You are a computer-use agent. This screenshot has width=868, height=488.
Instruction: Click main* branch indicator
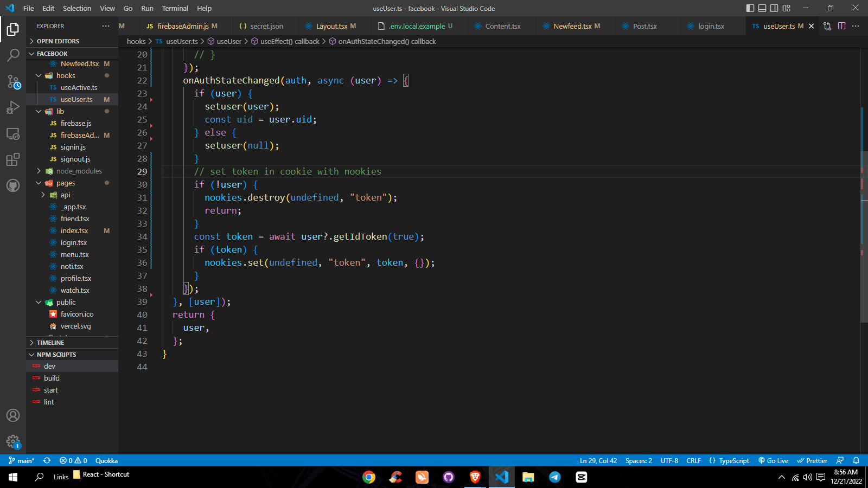(22, 460)
